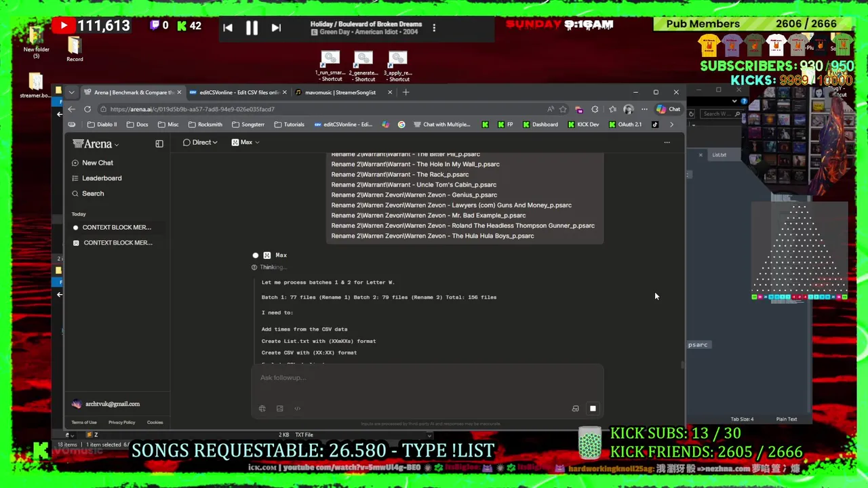Open the 2_generate shortcut on desktop
868x488 pixels.
click(363, 66)
